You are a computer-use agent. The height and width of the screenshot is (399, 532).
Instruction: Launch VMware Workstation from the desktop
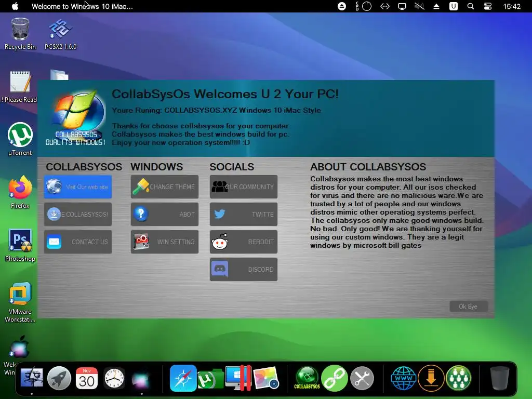tap(20, 302)
